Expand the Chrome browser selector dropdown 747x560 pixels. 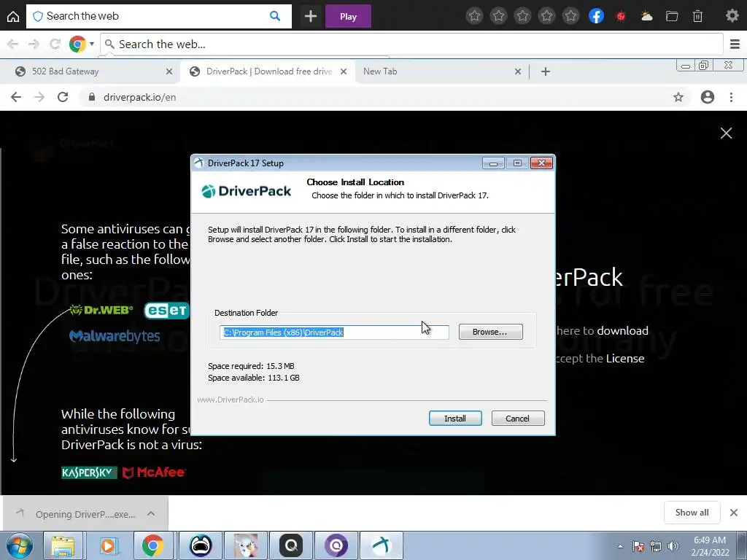91,44
